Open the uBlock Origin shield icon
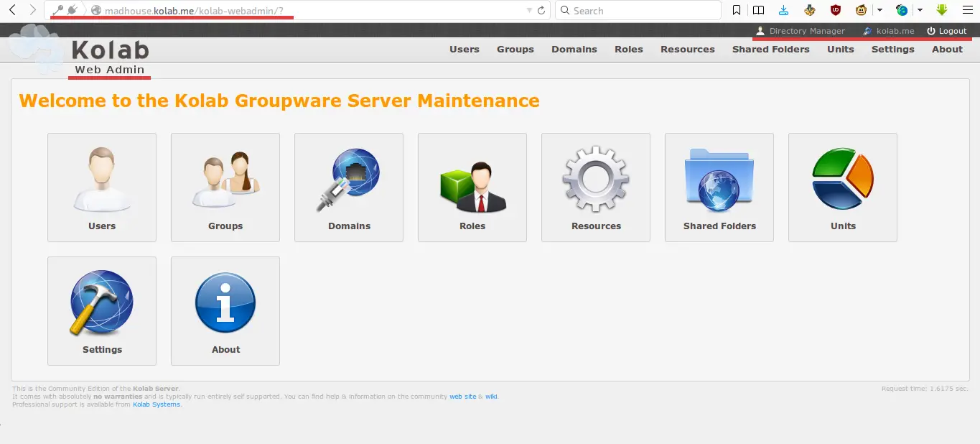The width and height of the screenshot is (980, 444). tap(836, 10)
